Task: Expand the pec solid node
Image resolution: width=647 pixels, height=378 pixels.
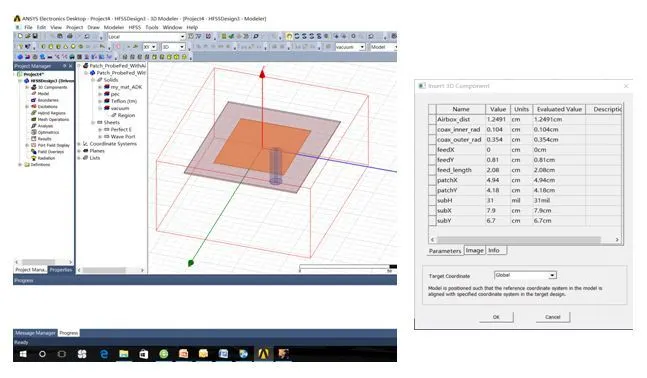Action: [x=100, y=94]
